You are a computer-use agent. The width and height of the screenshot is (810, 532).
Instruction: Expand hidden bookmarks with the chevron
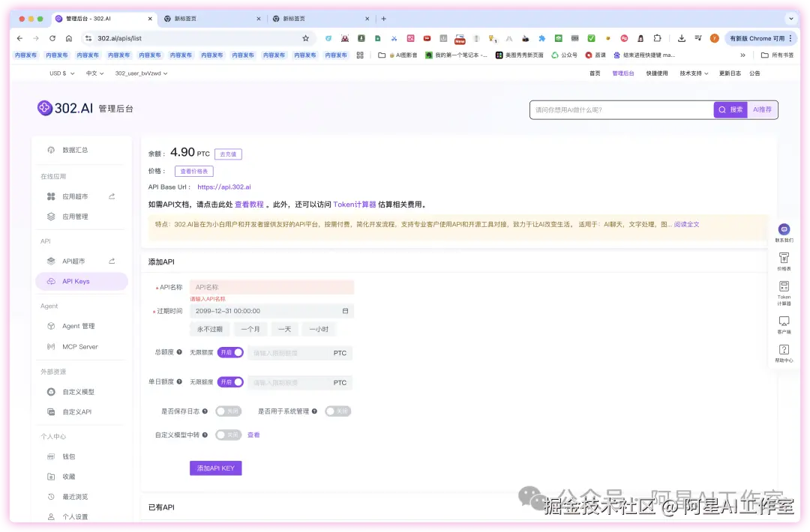point(742,55)
